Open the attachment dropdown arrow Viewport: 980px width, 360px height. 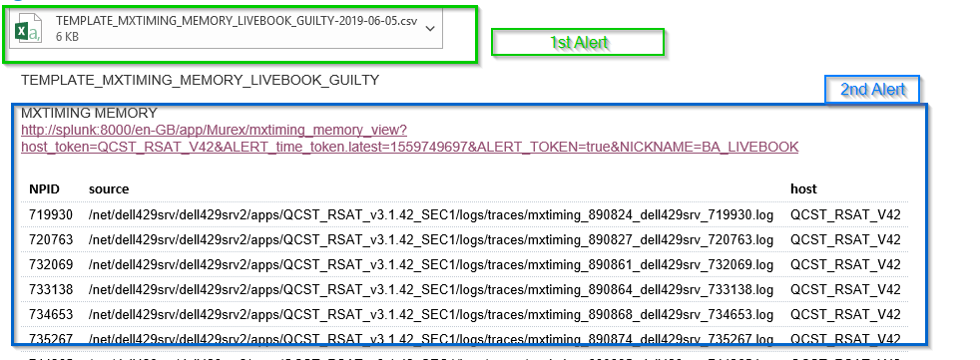(430, 28)
